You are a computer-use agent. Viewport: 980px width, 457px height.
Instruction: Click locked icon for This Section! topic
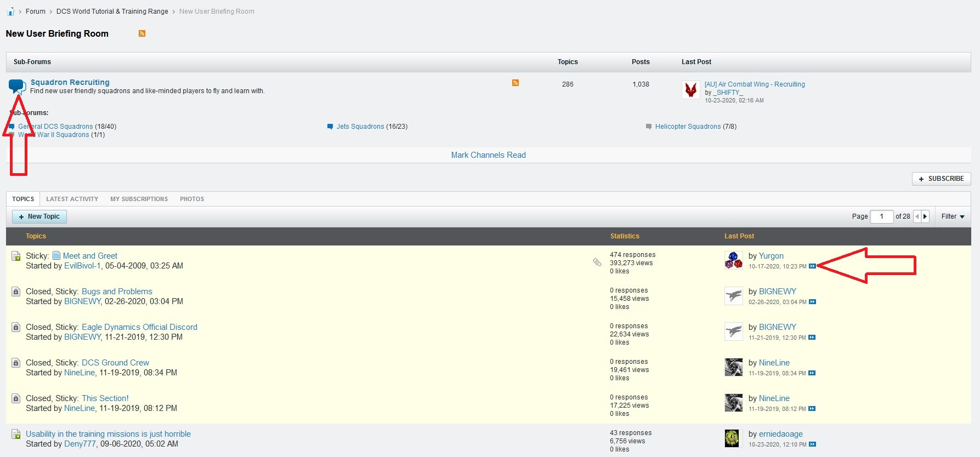[x=16, y=398]
